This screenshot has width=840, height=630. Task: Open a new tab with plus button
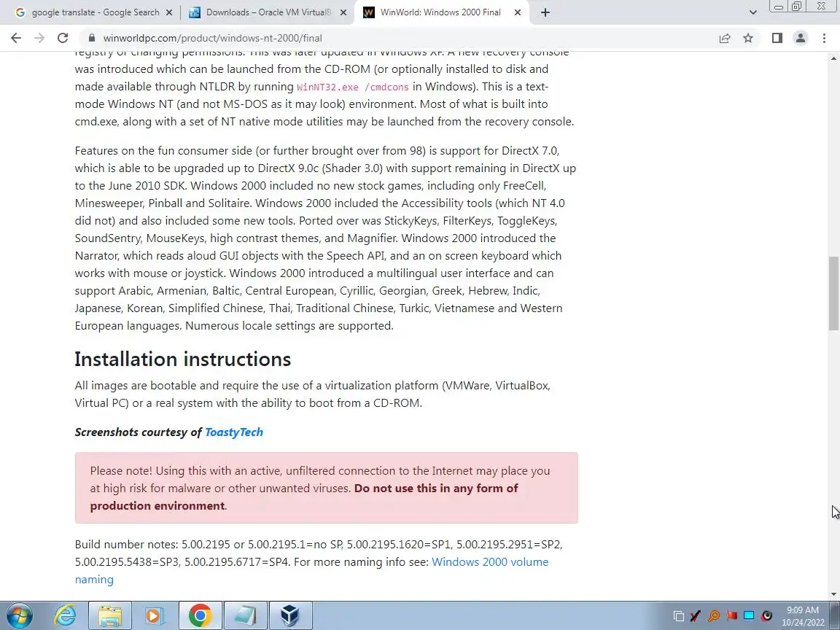pyautogui.click(x=545, y=12)
